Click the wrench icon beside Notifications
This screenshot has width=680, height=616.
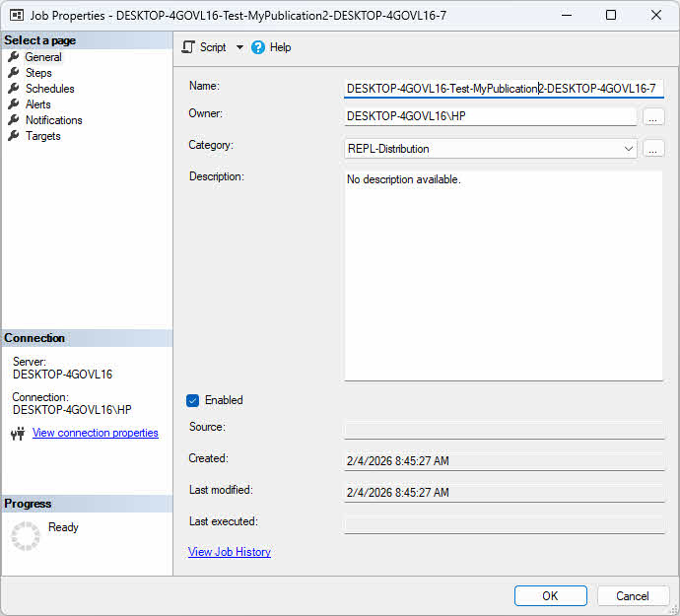[14, 119]
